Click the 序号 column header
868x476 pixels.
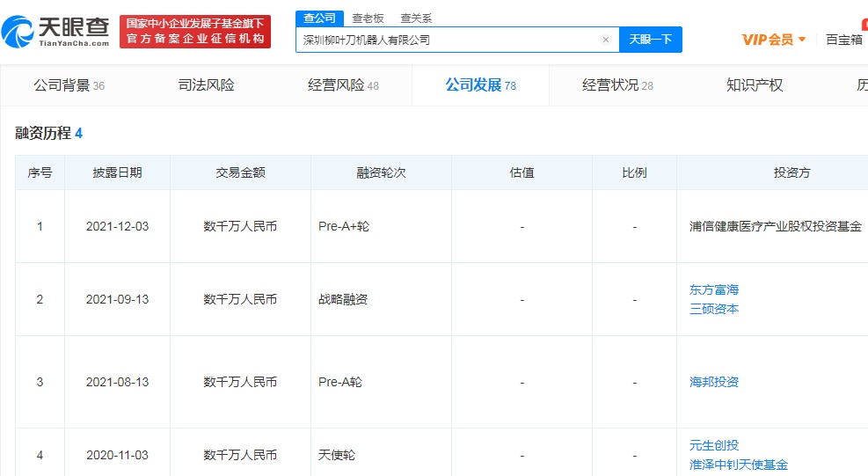coord(40,172)
